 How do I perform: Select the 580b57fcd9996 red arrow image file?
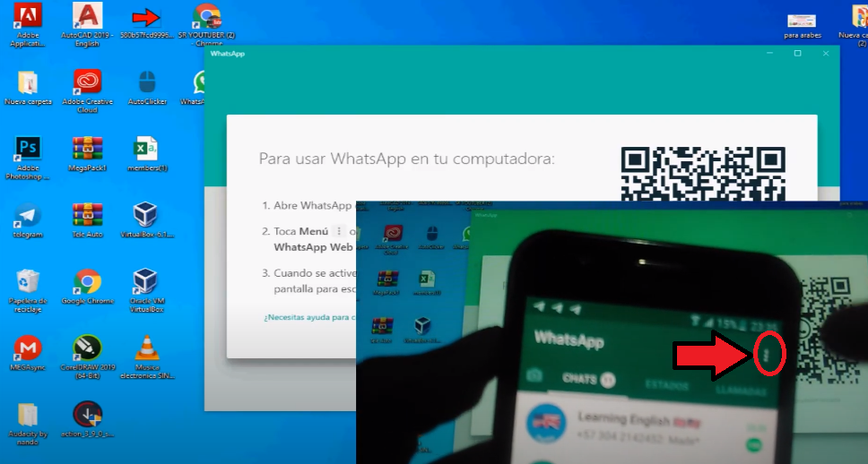pos(147,22)
